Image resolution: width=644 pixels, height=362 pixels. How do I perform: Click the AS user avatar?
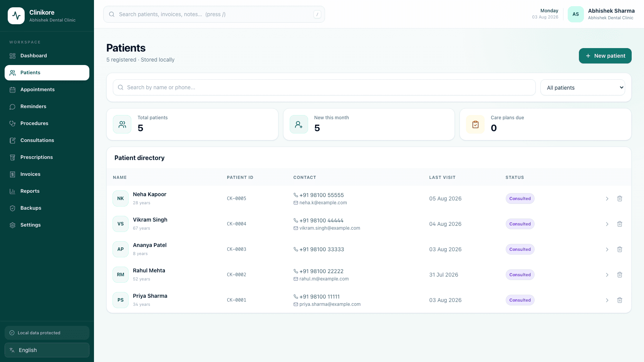coord(576,14)
